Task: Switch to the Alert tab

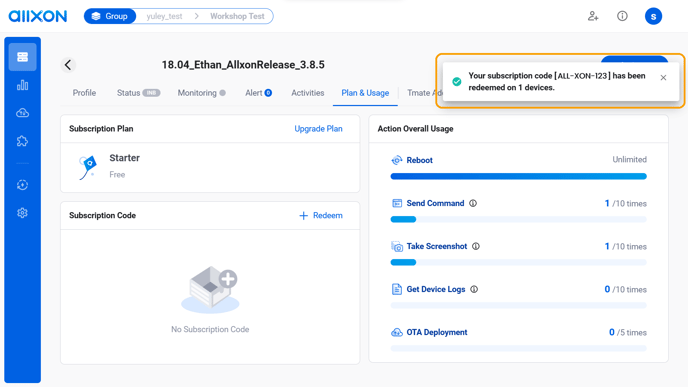Action: pyautogui.click(x=258, y=93)
